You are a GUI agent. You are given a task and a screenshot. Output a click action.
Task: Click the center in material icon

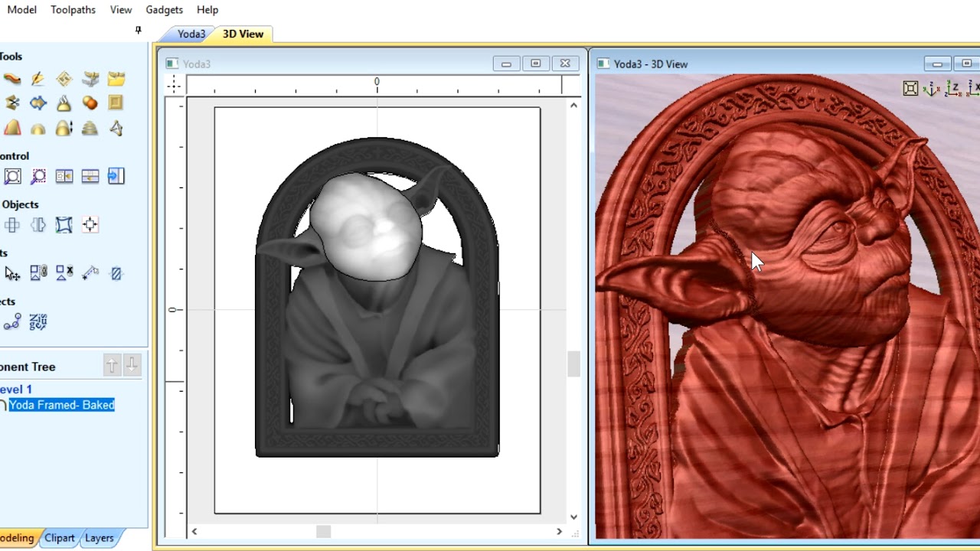pos(90,225)
